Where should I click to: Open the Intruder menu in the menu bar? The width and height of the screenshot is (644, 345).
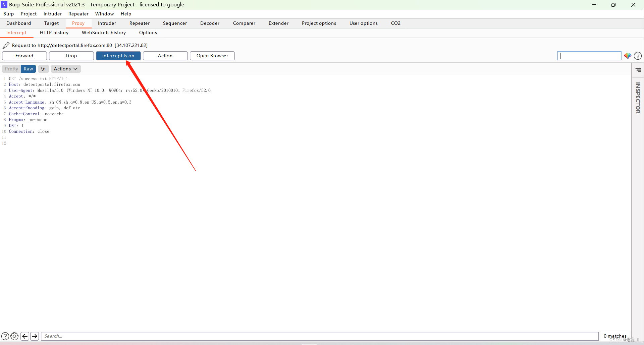(x=53, y=14)
